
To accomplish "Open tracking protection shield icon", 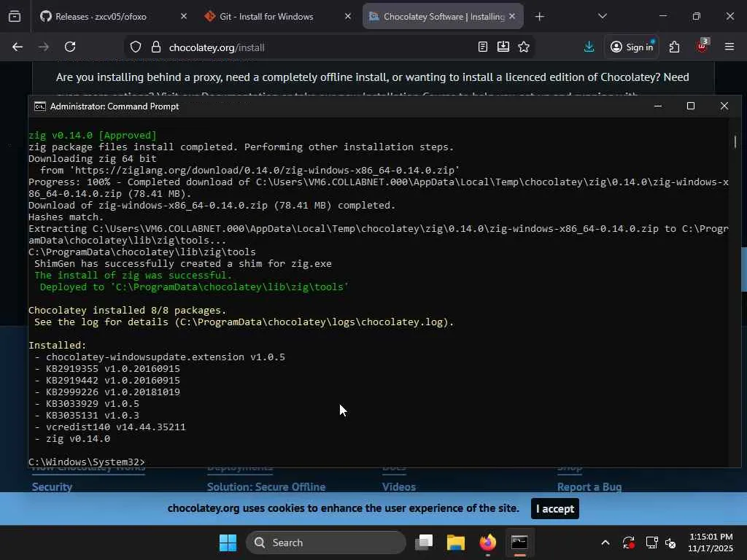I will [136, 47].
